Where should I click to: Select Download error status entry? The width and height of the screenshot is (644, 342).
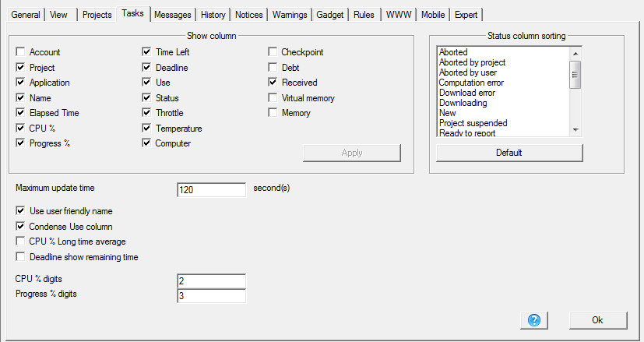[467, 93]
